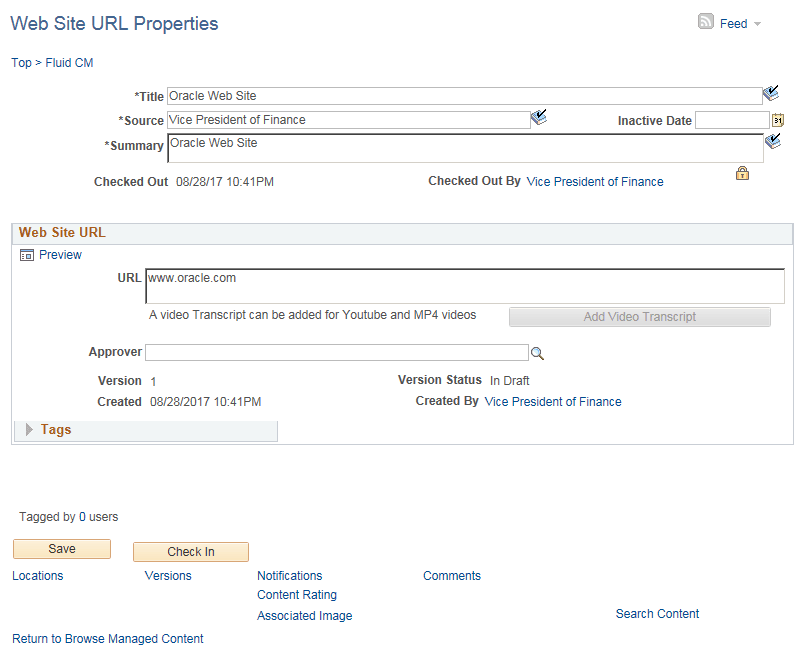
Task: Open the Content Rating link
Action: pyautogui.click(x=297, y=595)
